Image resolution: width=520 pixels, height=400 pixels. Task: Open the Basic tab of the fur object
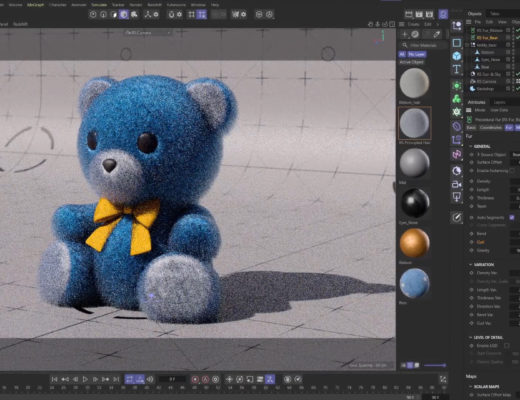pyautogui.click(x=471, y=128)
